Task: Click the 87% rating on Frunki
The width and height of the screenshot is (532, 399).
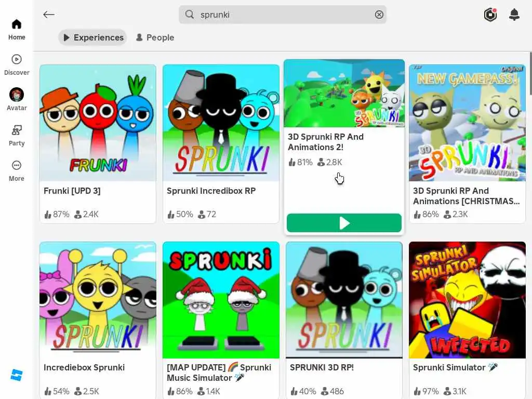Action: pos(57,215)
